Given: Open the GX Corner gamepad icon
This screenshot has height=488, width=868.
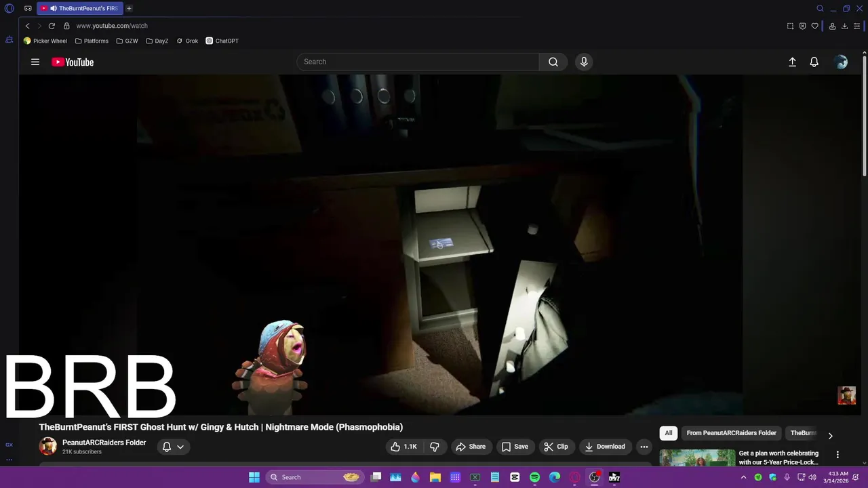Looking at the screenshot, I should (x=28, y=9).
